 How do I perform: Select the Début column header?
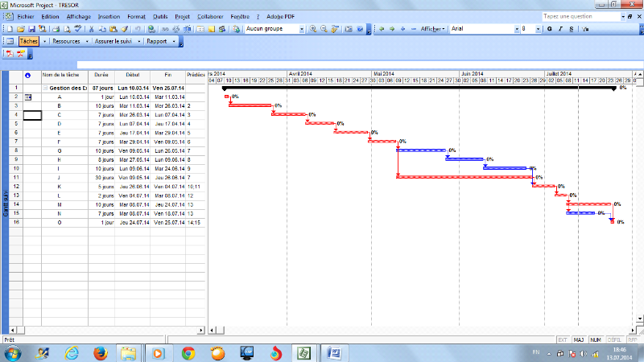(133, 76)
